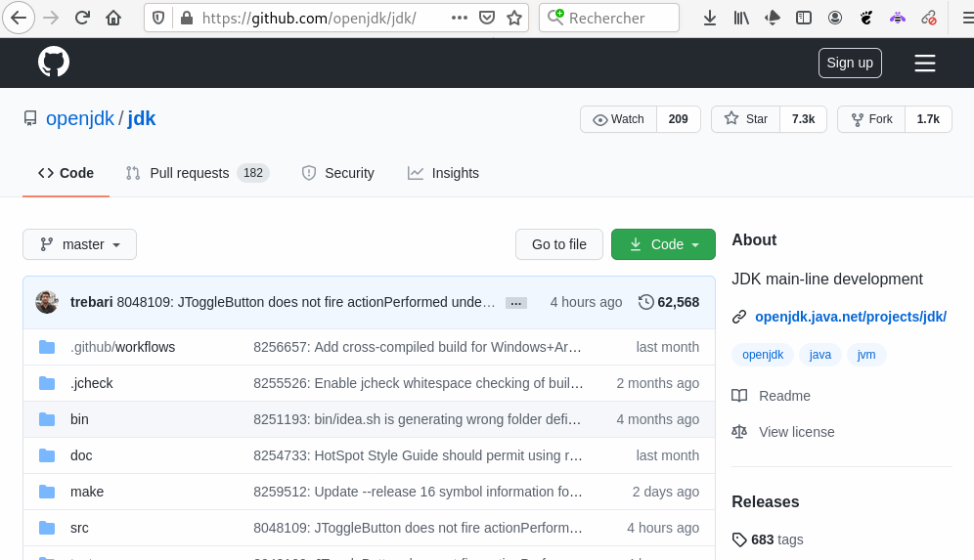This screenshot has width=974, height=560.
Task: Open commit 8259512 Update --release 16 message
Action: 418,492
